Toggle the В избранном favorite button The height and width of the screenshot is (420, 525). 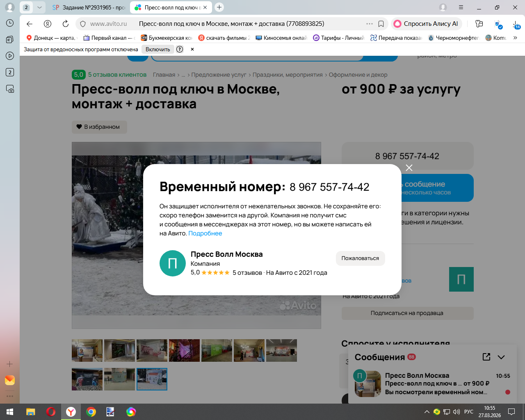click(x=99, y=127)
